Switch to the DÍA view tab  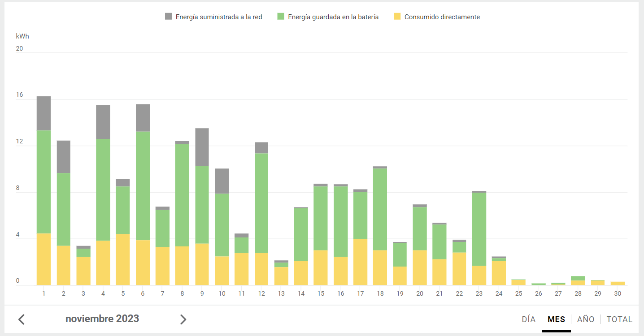[528, 319]
